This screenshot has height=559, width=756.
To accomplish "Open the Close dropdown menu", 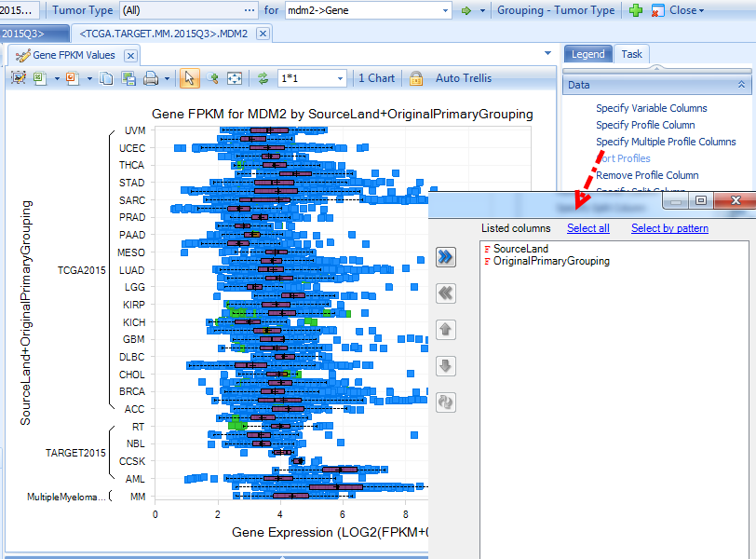I will (x=701, y=10).
